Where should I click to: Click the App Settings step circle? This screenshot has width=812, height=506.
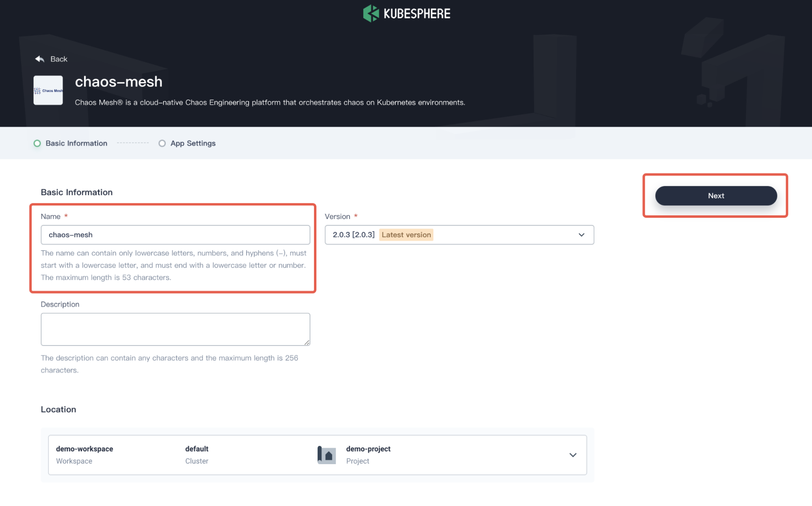pos(162,143)
